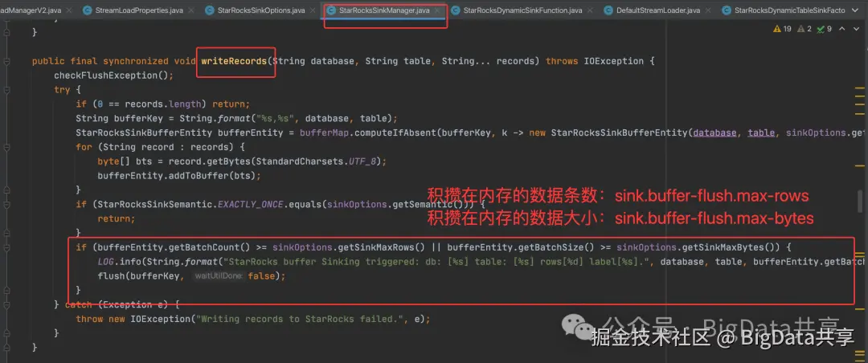The height and width of the screenshot is (363, 868).
Task: Click the StarRocksSinkBufferEntity type declaration
Action: [x=143, y=133]
